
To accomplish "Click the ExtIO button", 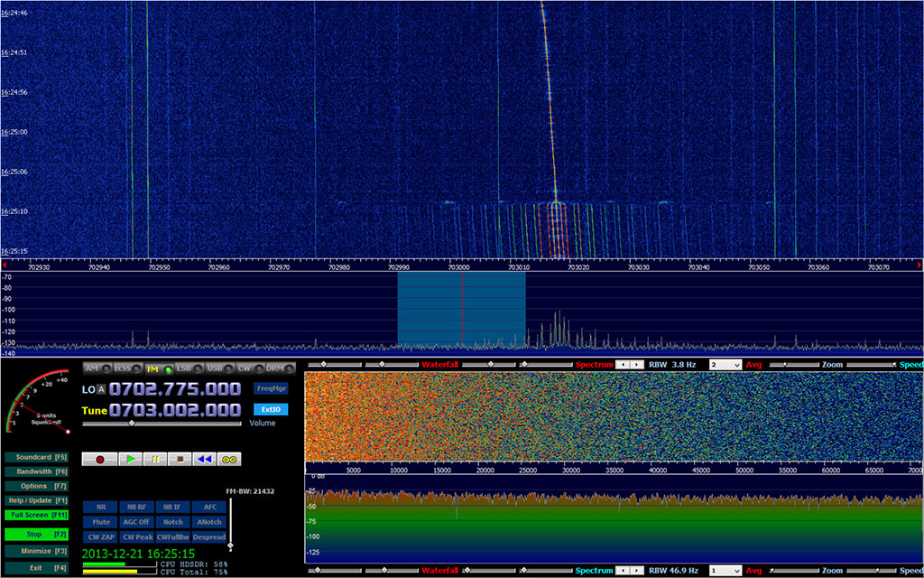I will coord(271,409).
